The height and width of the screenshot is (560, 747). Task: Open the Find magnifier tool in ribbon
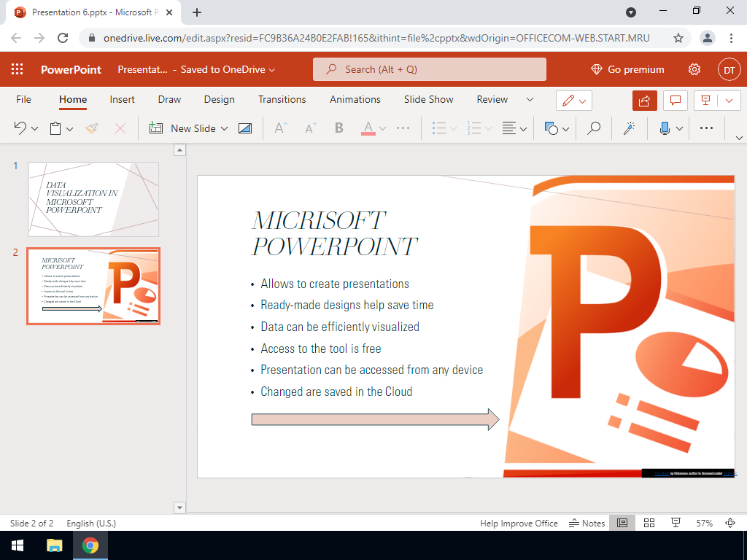[594, 128]
